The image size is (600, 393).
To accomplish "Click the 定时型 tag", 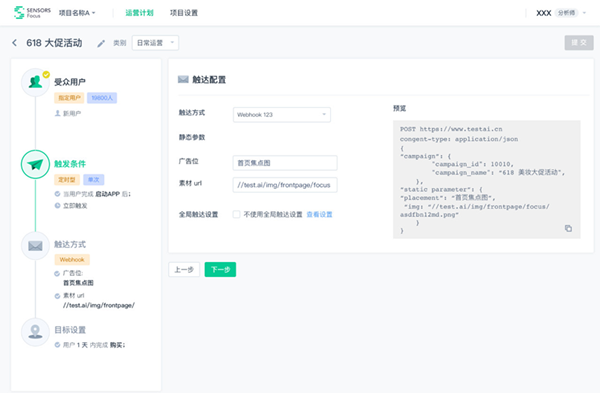I will (x=67, y=179).
